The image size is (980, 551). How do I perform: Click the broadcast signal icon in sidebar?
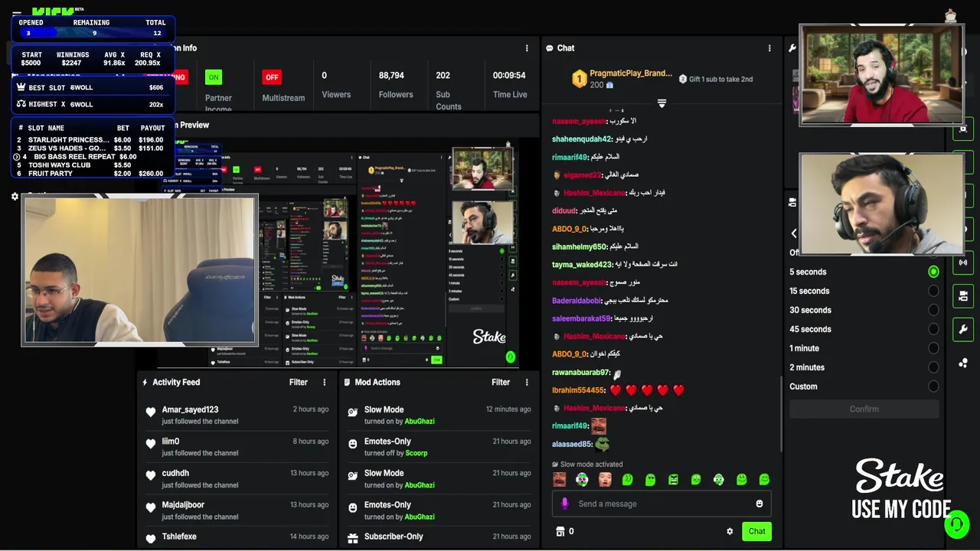point(963,262)
